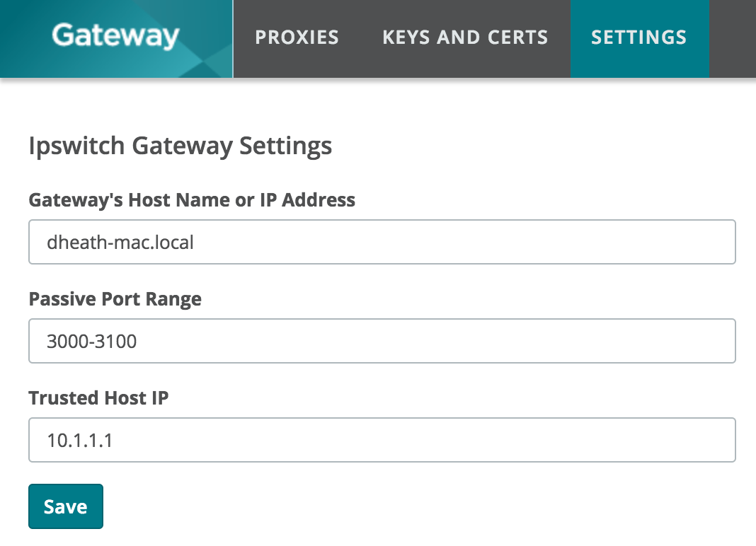Screen dimensions: 756x546
Task: Click the Trusted Host IP label
Action: coord(99,398)
